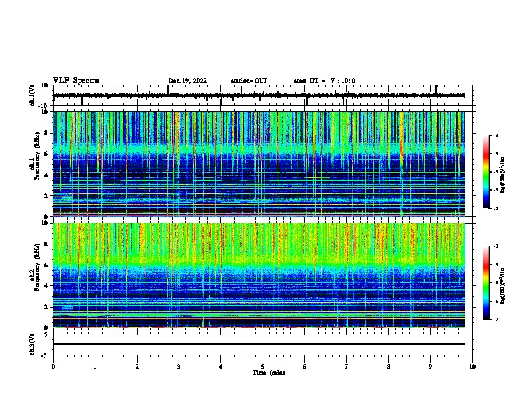Click the 'ch.1(V)' waveform axis label
This screenshot has width=532, height=411.
32,95
